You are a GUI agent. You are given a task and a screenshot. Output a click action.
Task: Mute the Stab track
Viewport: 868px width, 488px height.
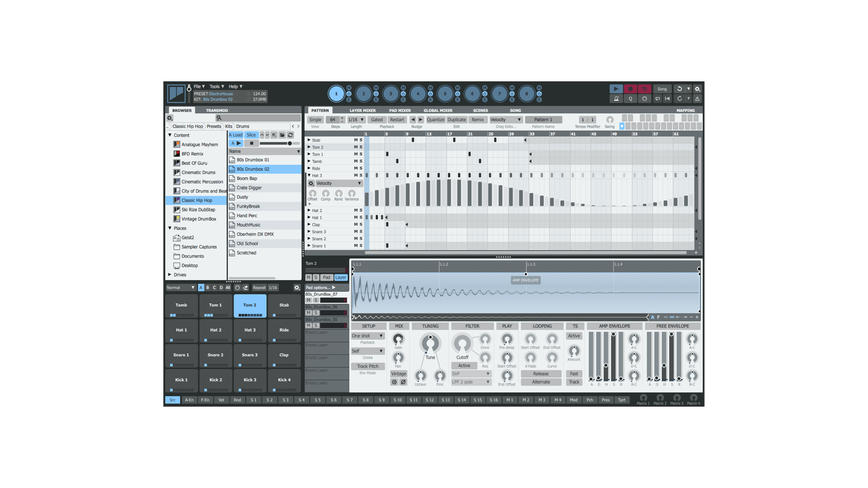pyautogui.click(x=356, y=140)
